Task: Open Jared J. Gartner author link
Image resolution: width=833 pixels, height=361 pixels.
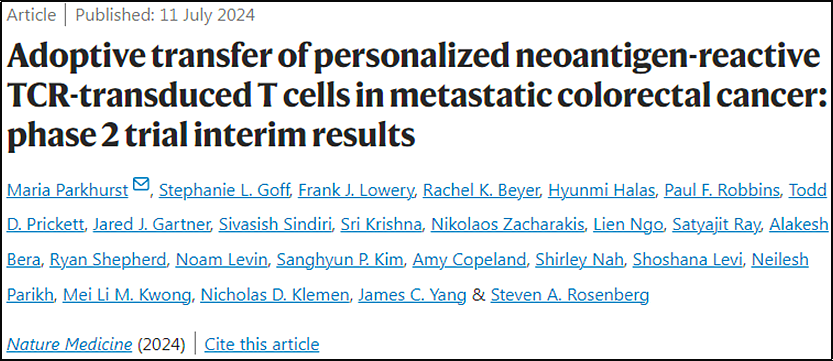Action: tap(151, 225)
